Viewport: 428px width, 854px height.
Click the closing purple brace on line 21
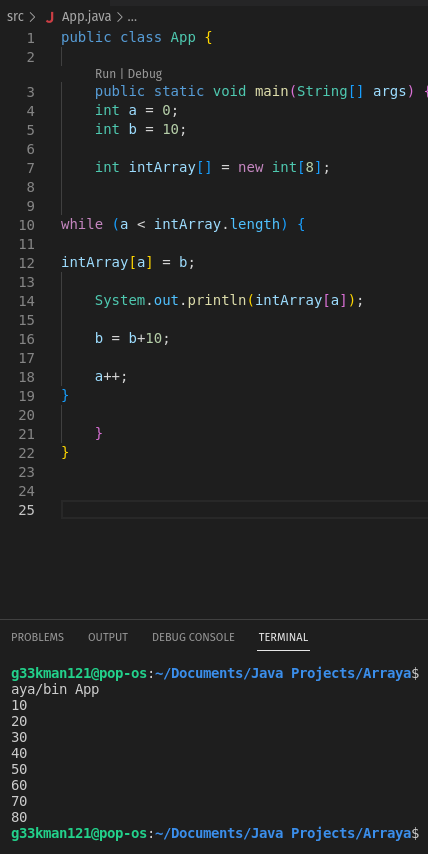(x=99, y=433)
